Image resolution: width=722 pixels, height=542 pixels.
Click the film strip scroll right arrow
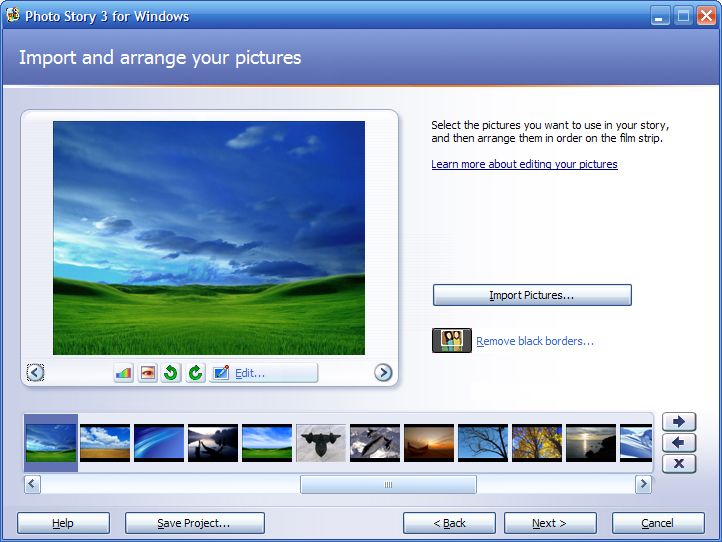click(643, 484)
